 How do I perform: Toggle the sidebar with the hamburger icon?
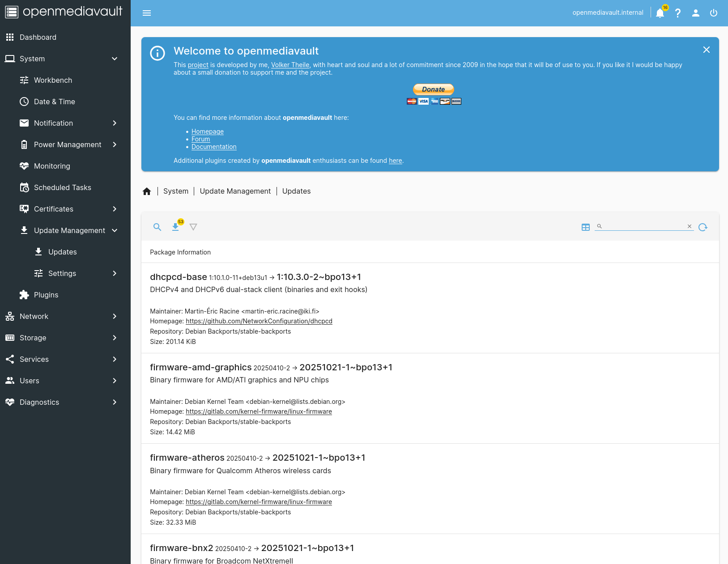click(x=146, y=13)
